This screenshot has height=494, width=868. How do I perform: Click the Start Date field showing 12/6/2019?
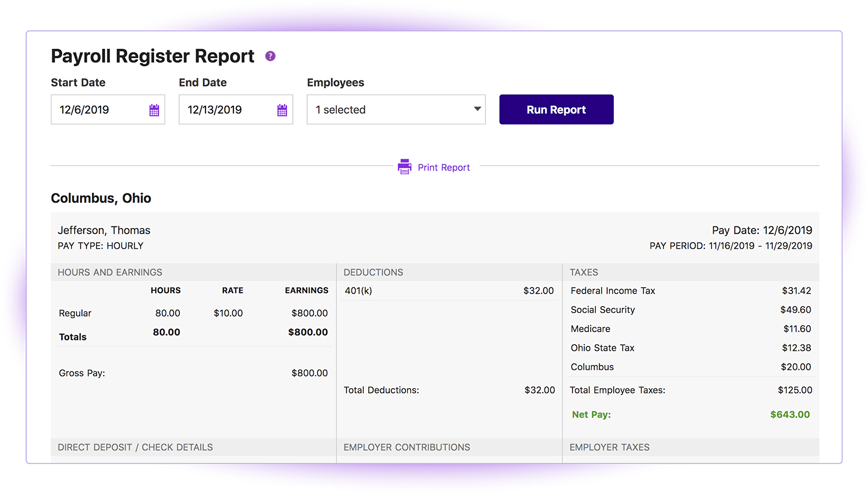pyautogui.click(x=98, y=110)
